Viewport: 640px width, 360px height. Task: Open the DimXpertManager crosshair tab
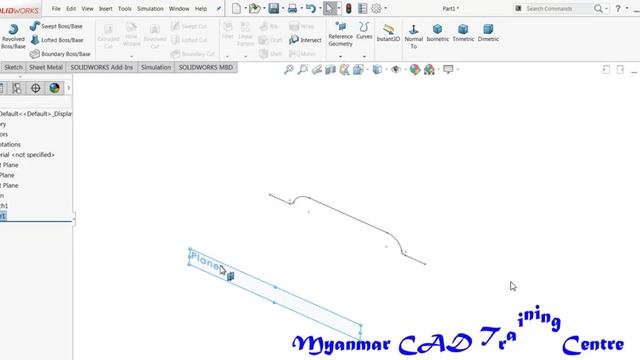point(36,88)
